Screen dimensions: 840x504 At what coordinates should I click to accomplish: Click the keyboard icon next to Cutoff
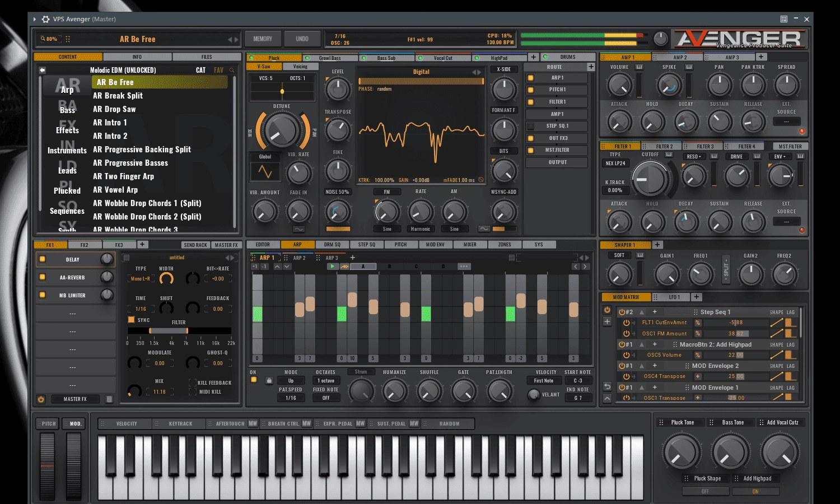[669, 155]
